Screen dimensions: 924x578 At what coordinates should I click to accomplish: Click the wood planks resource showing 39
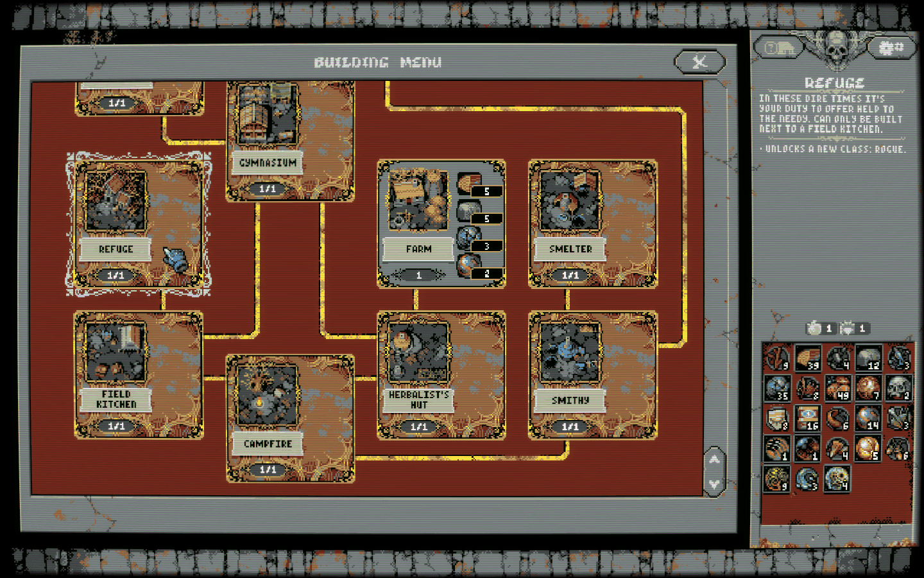click(807, 358)
